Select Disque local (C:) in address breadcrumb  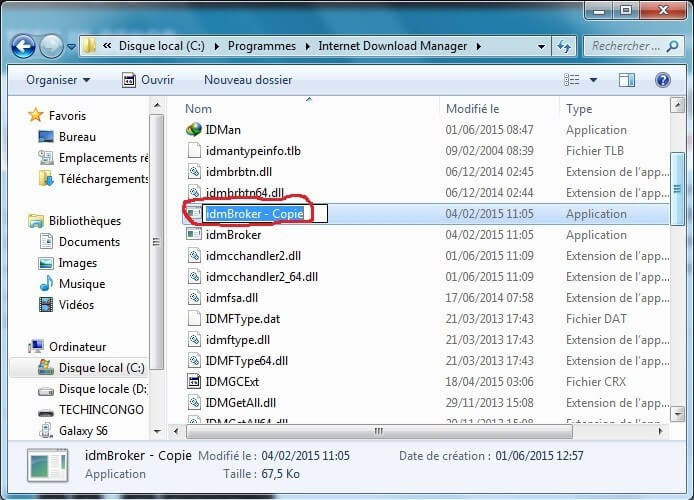point(162,46)
